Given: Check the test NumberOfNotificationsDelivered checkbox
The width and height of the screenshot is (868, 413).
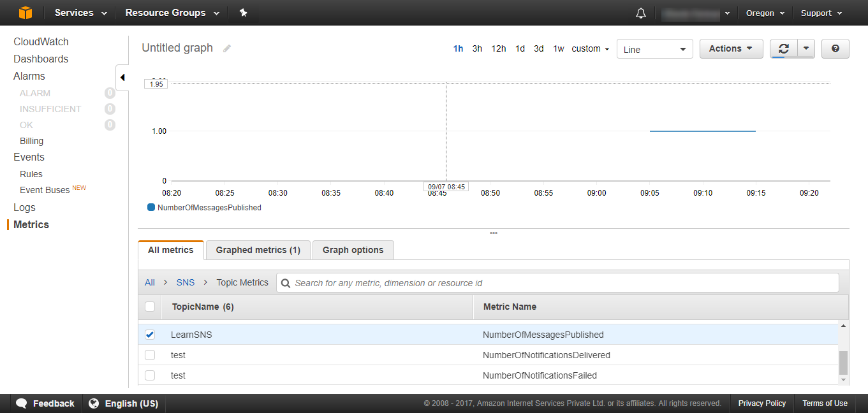Looking at the screenshot, I should [x=150, y=355].
